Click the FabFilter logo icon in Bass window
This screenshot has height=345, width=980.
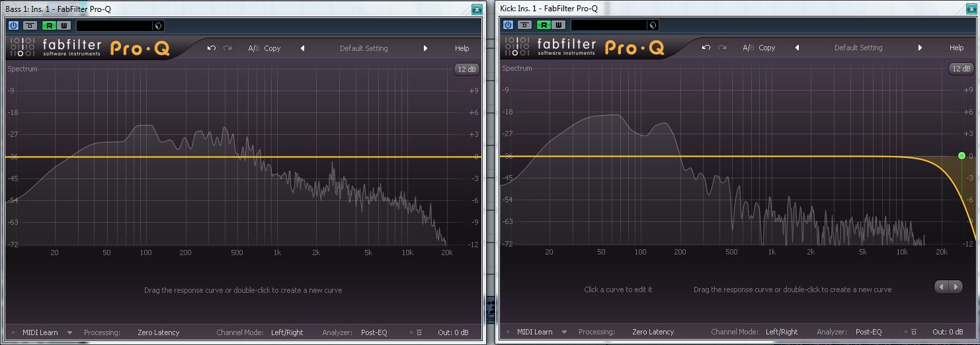click(x=22, y=48)
